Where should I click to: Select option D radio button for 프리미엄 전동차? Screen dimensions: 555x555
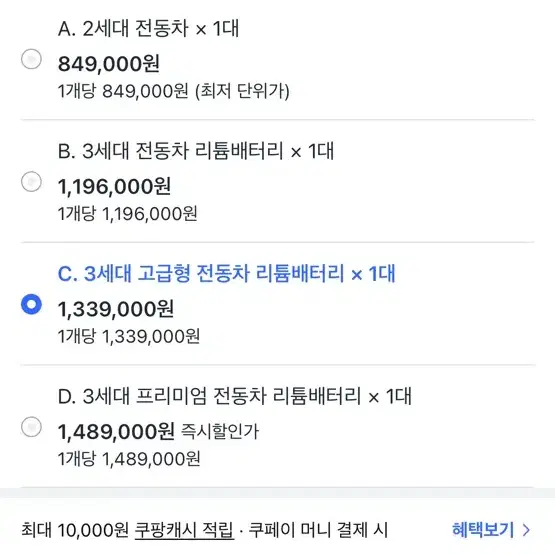(x=31, y=427)
